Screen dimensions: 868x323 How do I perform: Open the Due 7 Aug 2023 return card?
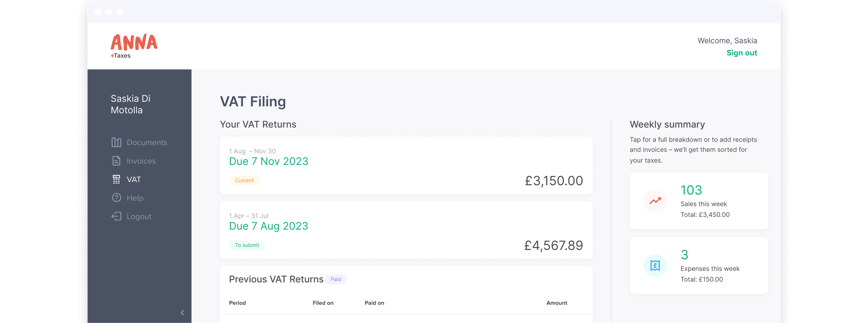(x=406, y=230)
